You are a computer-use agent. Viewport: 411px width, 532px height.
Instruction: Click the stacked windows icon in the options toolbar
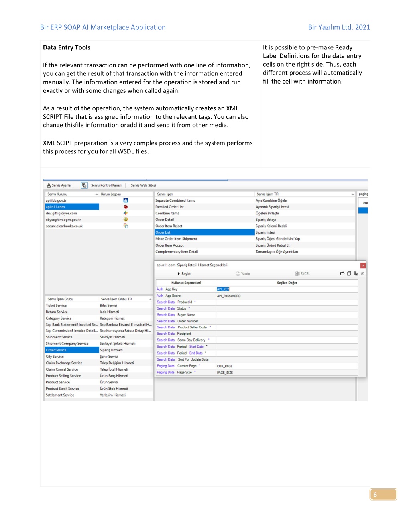click(356, 274)
